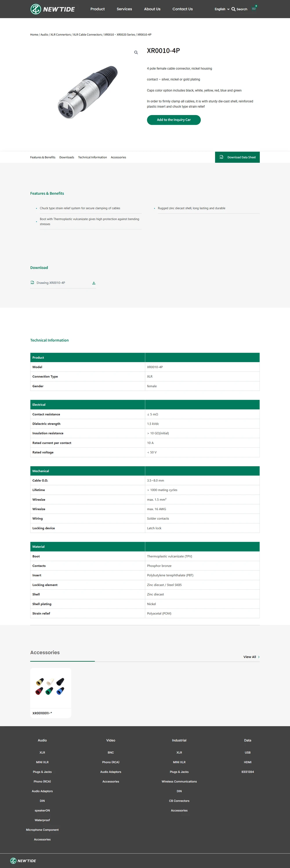Open View All accessories link
290x868 pixels.
[x=251, y=657]
